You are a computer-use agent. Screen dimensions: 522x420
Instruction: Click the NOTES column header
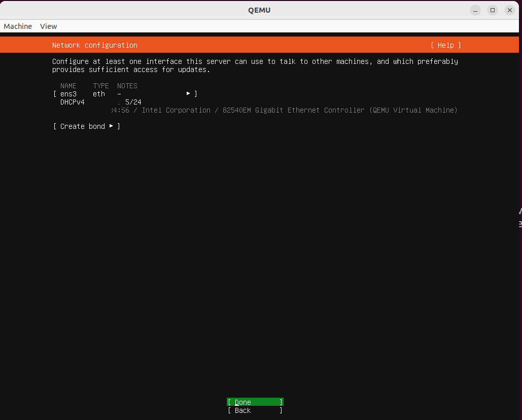(x=127, y=86)
